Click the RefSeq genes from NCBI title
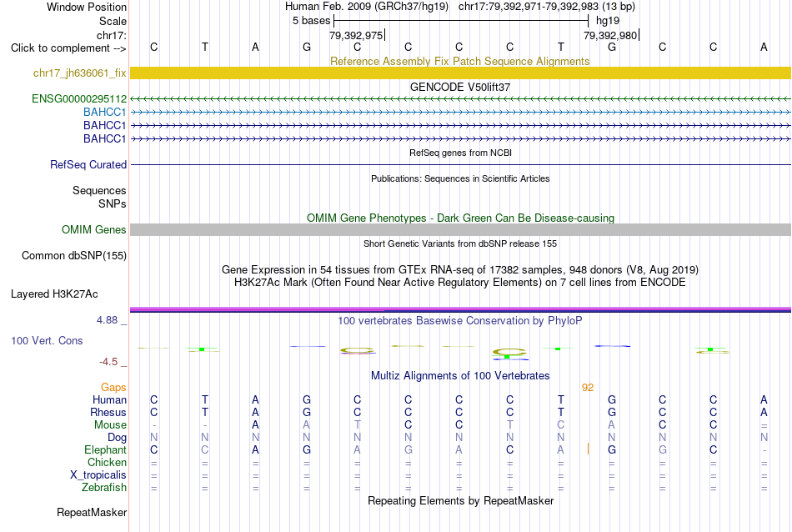Viewport: 792px width, 532px height. coord(460,153)
